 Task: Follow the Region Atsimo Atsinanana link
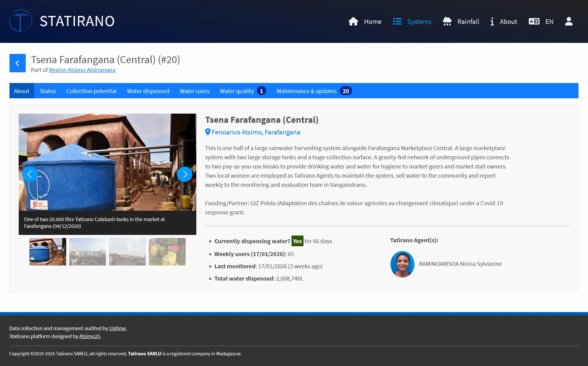pyautogui.click(x=82, y=70)
